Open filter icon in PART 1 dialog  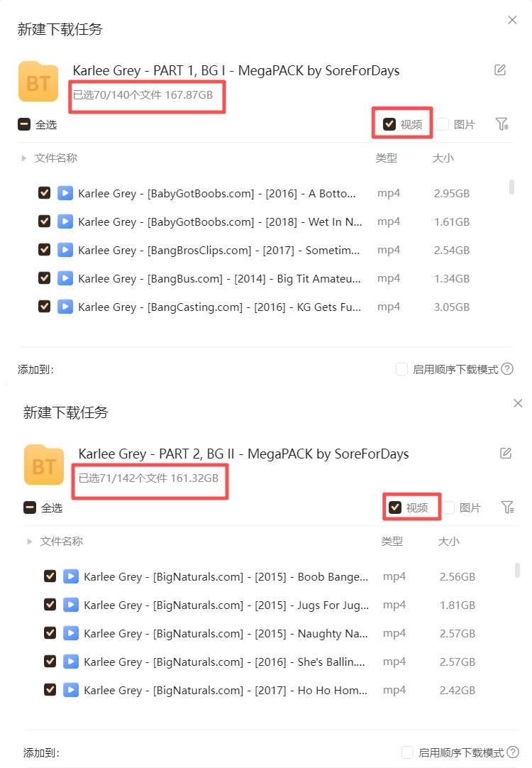[502, 124]
